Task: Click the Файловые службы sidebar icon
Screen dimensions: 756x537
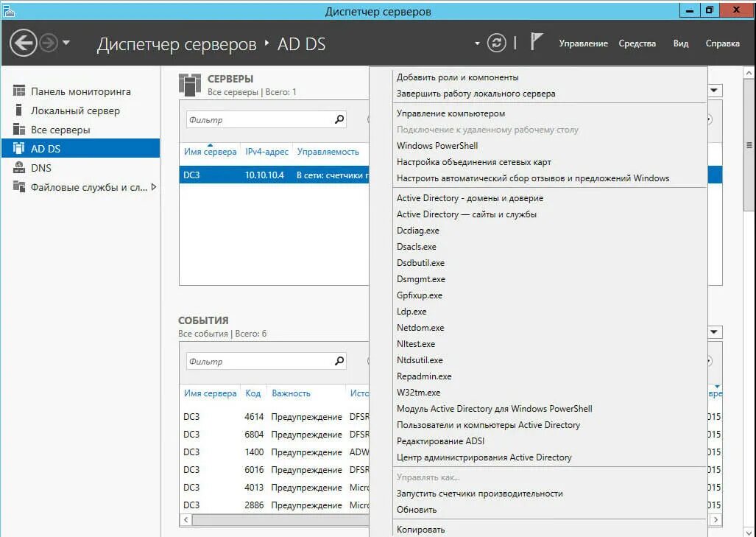Action: [x=19, y=186]
